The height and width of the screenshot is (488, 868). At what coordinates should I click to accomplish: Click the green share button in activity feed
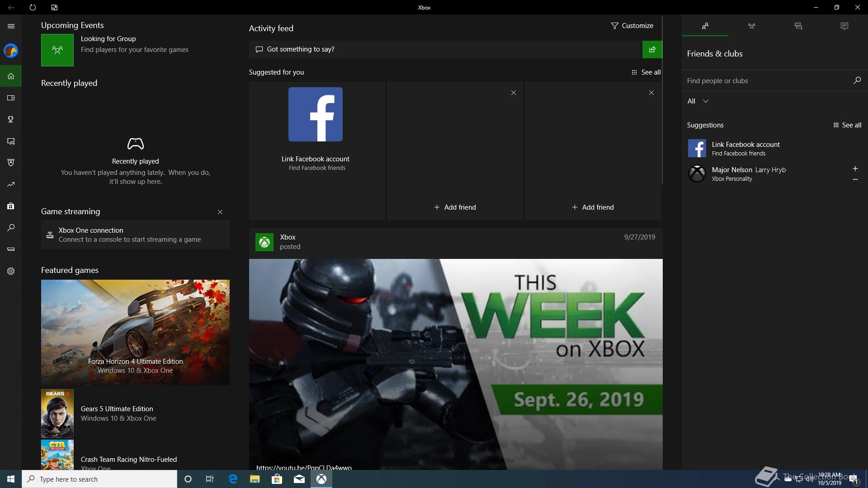652,49
